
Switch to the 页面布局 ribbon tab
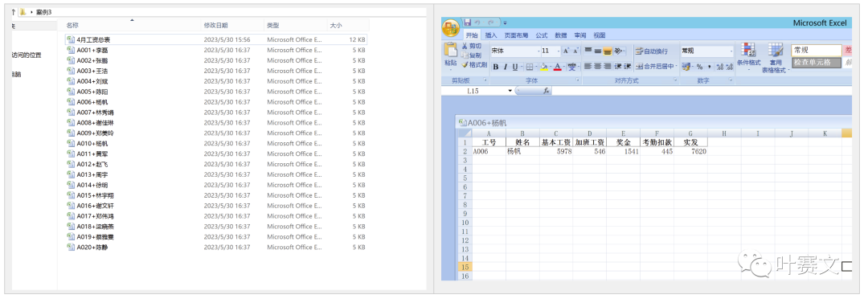pyautogui.click(x=516, y=35)
